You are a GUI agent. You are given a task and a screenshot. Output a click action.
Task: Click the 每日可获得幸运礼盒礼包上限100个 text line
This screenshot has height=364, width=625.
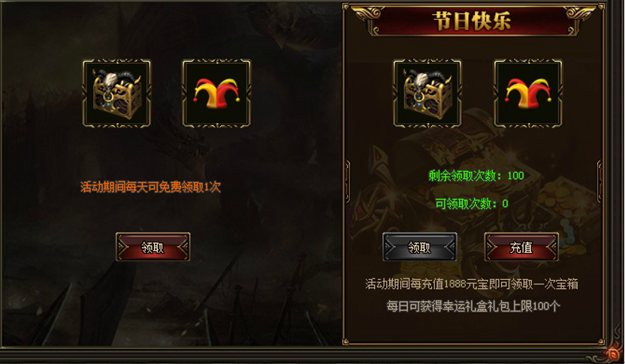pyautogui.click(x=473, y=306)
